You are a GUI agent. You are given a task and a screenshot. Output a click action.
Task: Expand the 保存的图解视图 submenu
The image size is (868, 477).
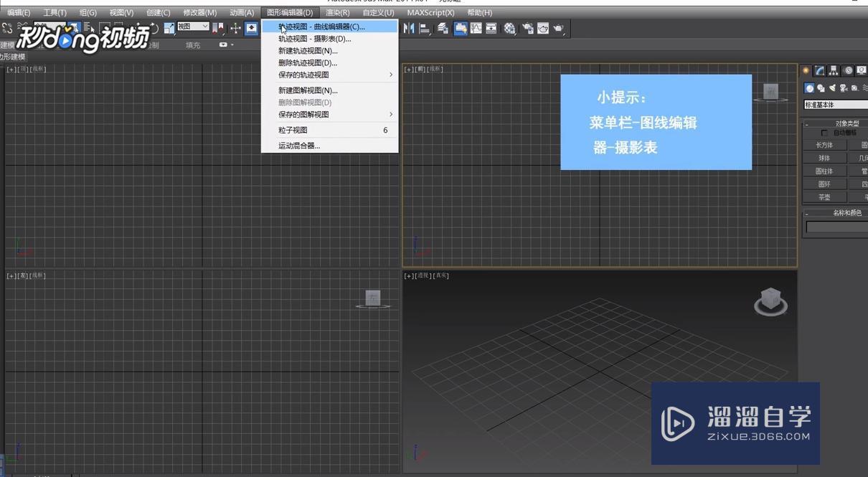tap(330, 114)
